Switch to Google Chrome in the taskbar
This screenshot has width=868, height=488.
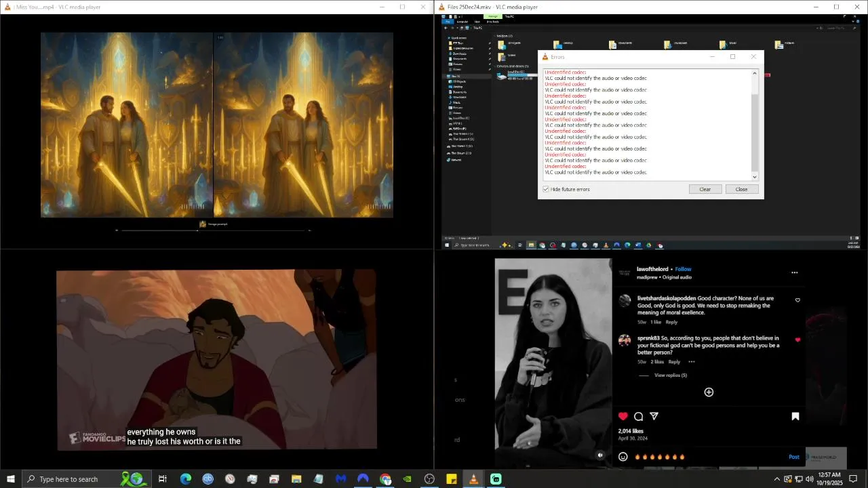[x=385, y=479]
